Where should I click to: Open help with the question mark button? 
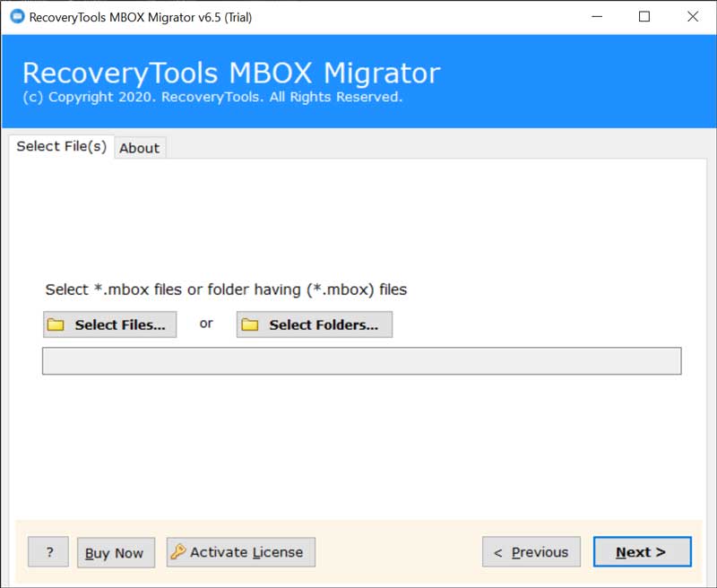tap(48, 552)
